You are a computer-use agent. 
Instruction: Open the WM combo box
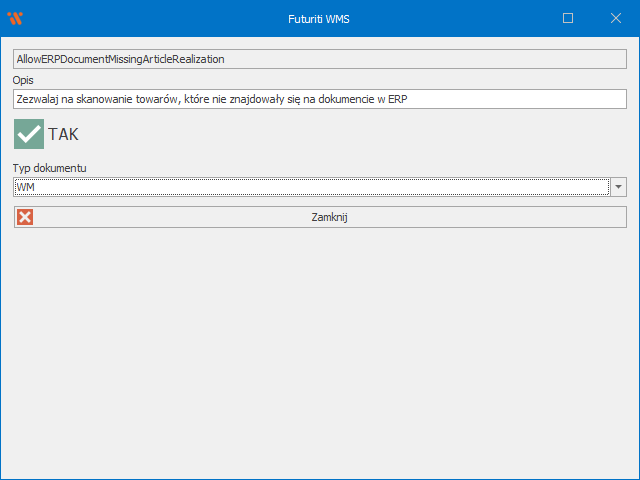coord(310,187)
